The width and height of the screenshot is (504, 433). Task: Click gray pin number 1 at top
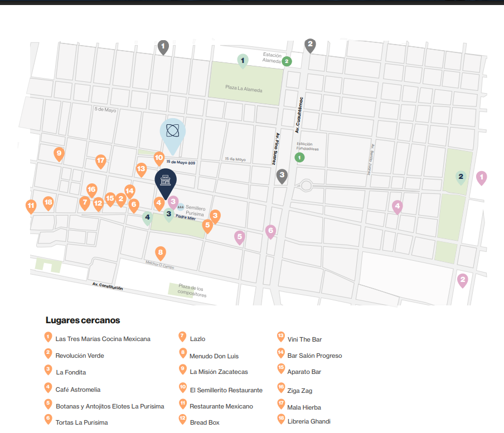click(163, 47)
